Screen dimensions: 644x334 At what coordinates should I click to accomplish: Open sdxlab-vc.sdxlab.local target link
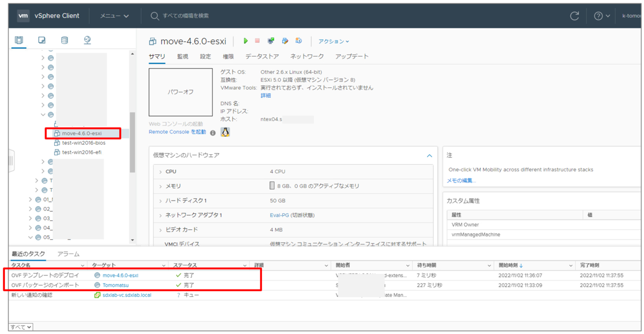tap(127, 295)
